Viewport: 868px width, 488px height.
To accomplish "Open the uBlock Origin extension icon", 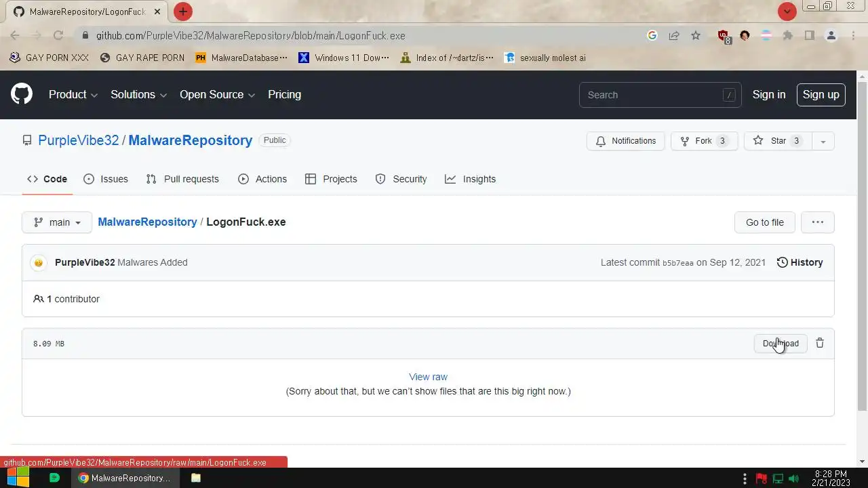I will click(x=724, y=36).
